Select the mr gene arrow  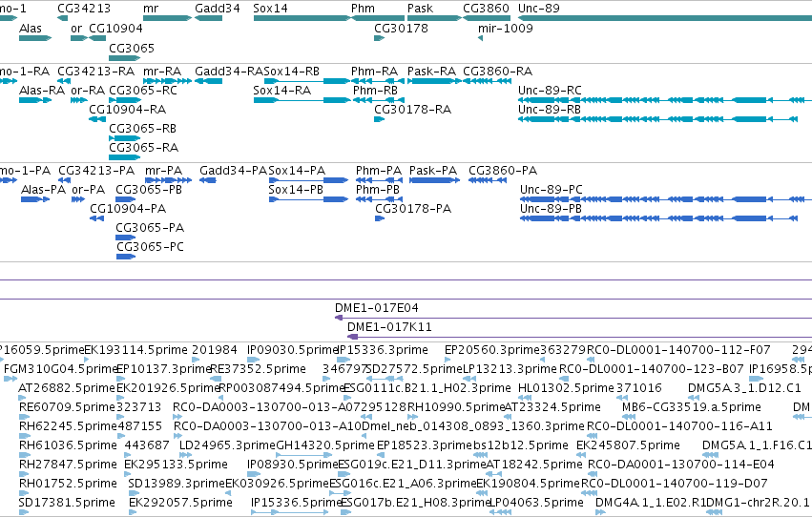pyautogui.click(x=167, y=18)
